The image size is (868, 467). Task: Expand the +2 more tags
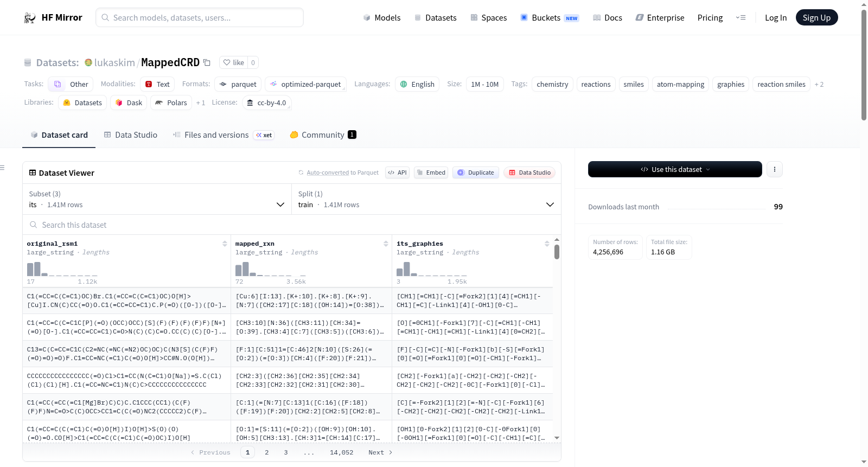pyautogui.click(x=819, y=85)
